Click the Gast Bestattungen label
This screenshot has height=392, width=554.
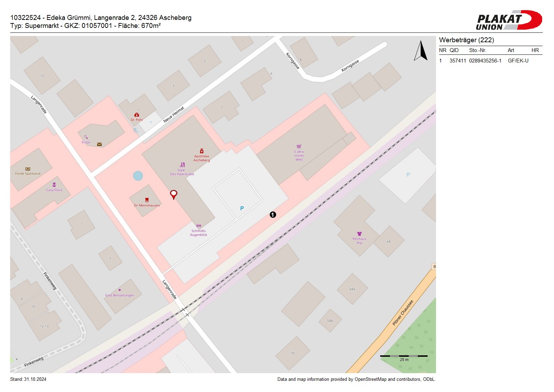pos(119,295)
